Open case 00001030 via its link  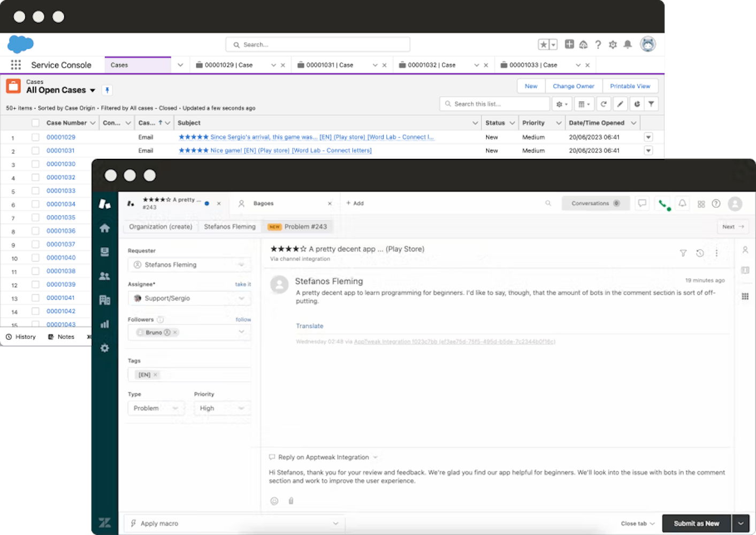click(60, 164)
